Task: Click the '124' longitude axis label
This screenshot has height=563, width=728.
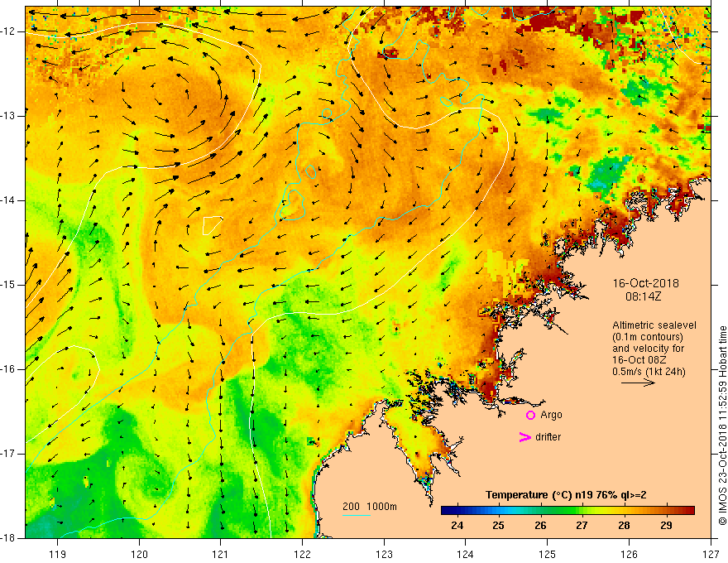Action: coord(466,554)
